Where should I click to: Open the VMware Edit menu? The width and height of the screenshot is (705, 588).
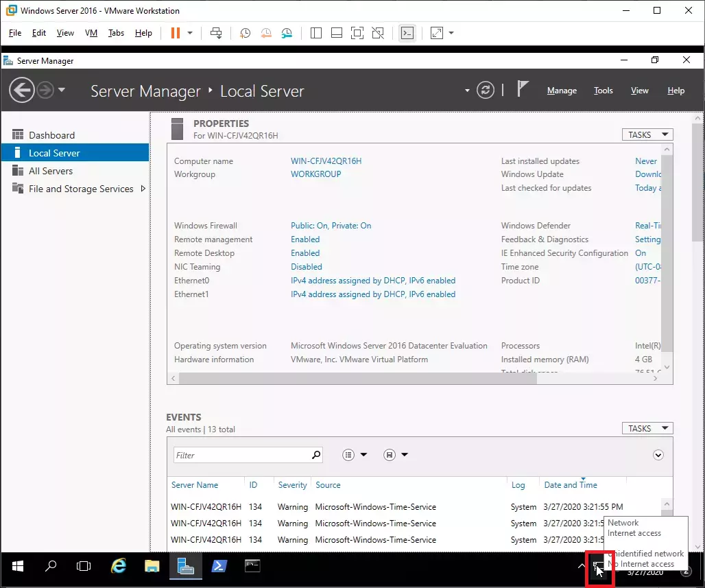(39, 33)
